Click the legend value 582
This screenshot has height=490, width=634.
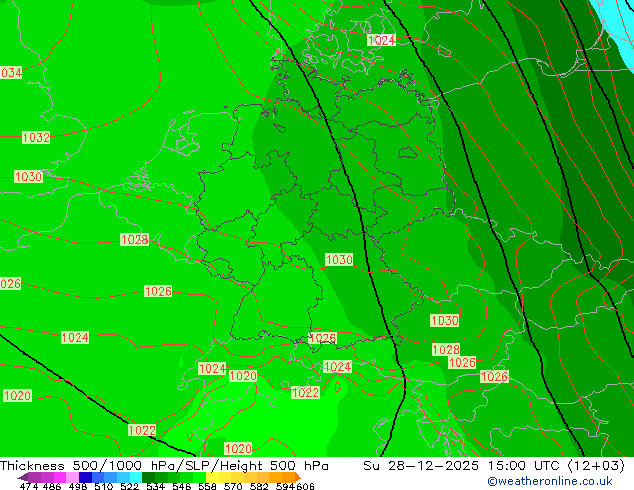[x=259, y=486]
